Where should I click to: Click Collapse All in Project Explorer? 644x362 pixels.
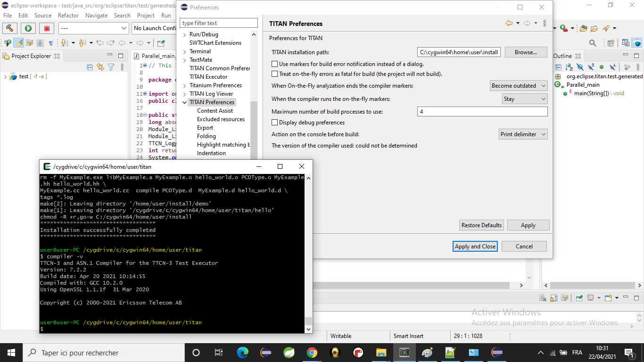click(90, 67)
